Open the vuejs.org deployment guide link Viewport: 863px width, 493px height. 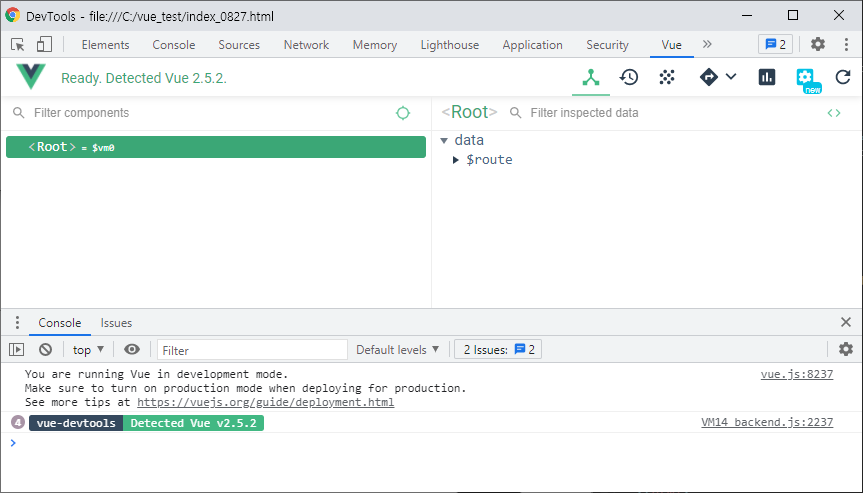(265, 402)
